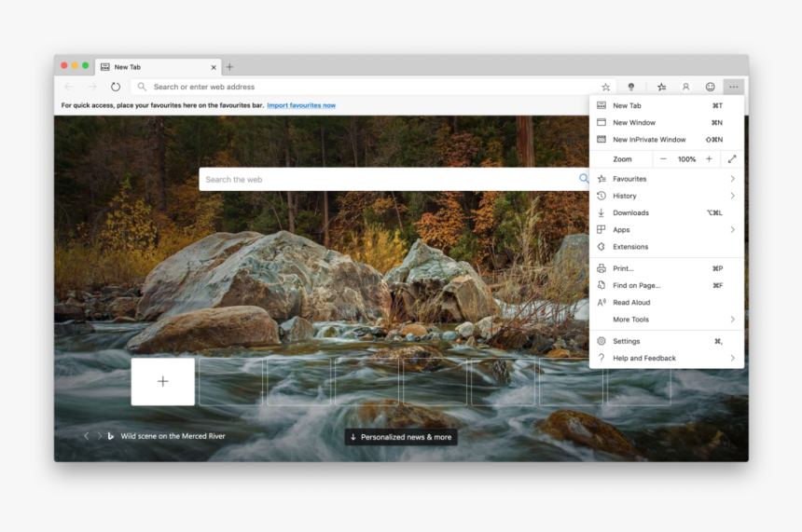The width and height of the screenshot is (802, 532).
Task: Expand Help and Feedback submenu
Action: [x=667, y=358]
